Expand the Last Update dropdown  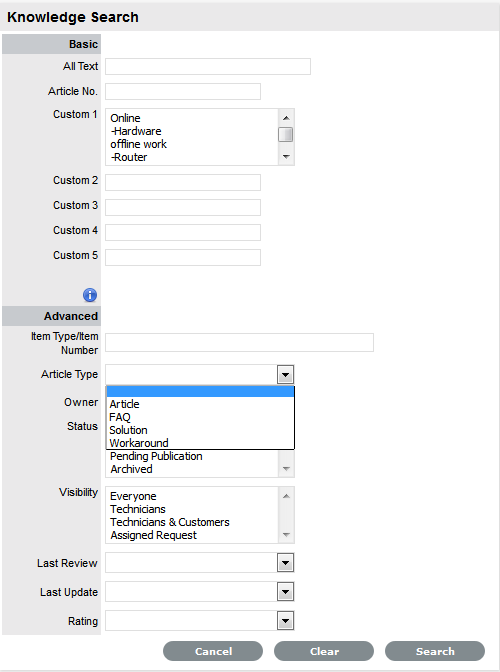[x=285, y=592]
